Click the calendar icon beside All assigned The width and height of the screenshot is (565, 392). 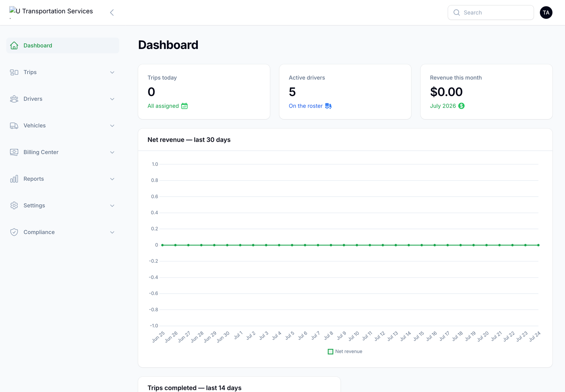[184, 106]
